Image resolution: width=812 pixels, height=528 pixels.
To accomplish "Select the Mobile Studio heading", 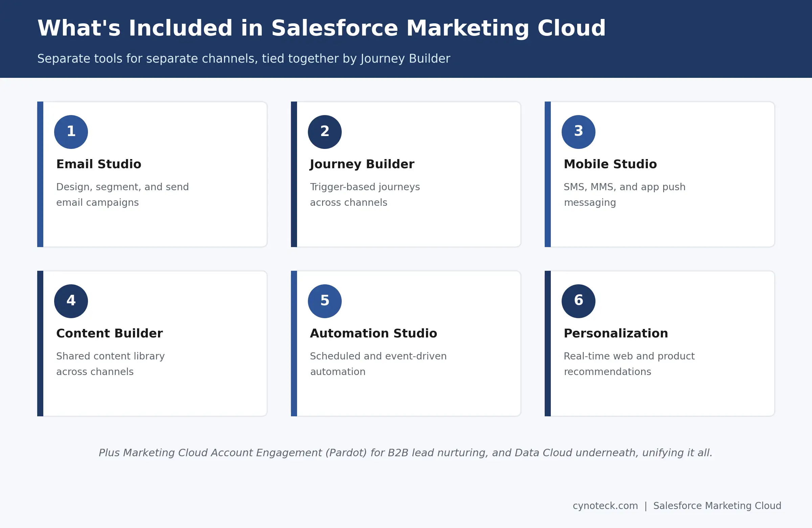I will click(x=610, y=164).
